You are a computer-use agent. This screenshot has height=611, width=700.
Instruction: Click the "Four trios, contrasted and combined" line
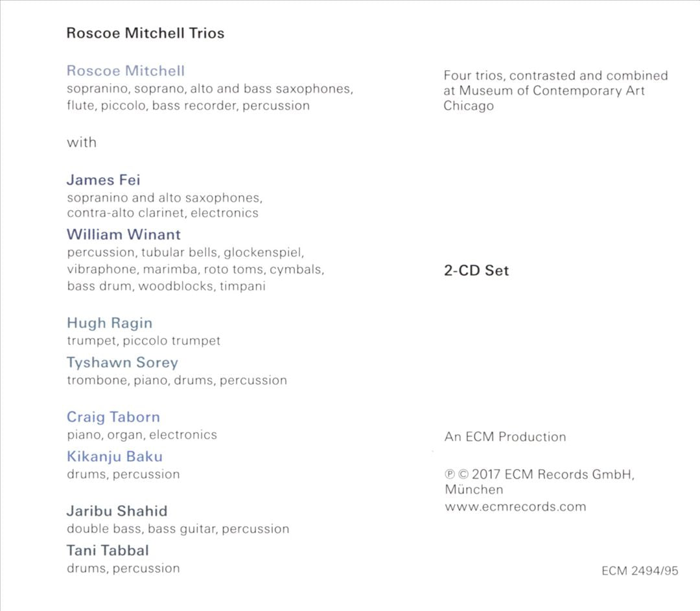(555, 75)
